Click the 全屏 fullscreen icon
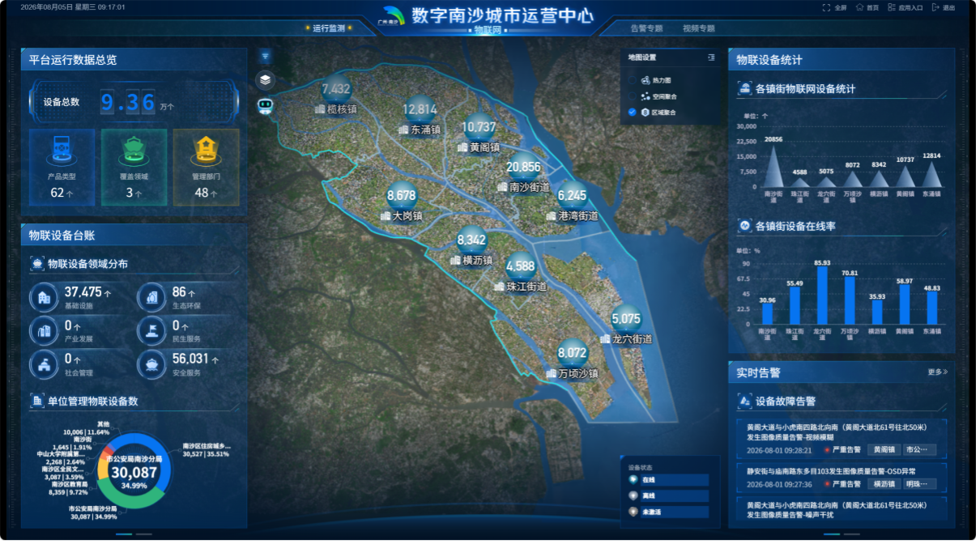Image resolution: width=980 pixels, height=544 pixels. tap(827, 7)
